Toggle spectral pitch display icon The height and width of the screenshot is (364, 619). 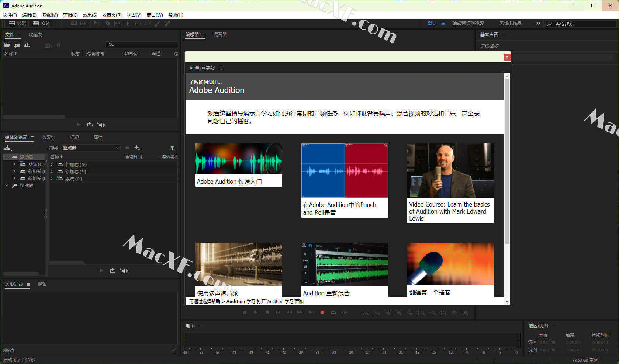[83, 23]
